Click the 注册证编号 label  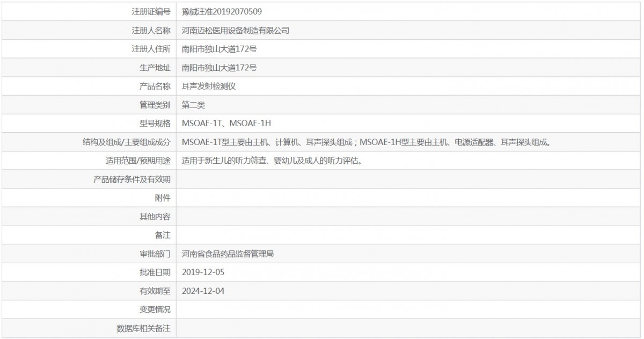pyautogui.click(x=151, y=11)
